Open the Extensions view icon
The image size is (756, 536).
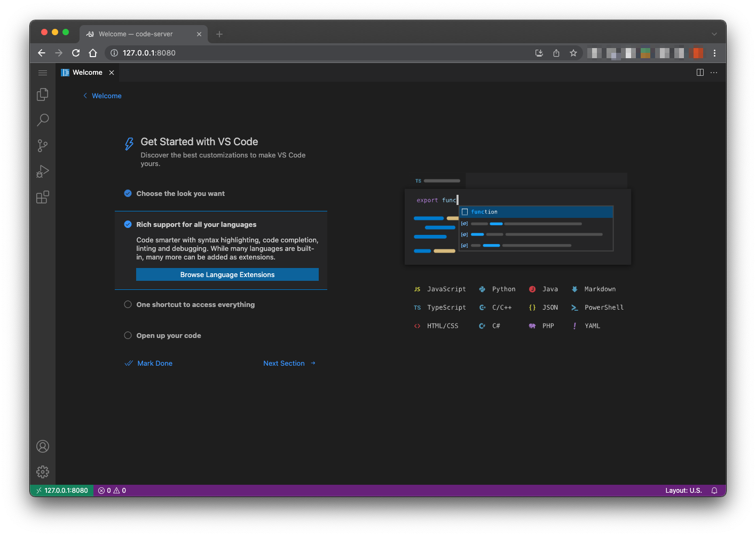[43, 197]
